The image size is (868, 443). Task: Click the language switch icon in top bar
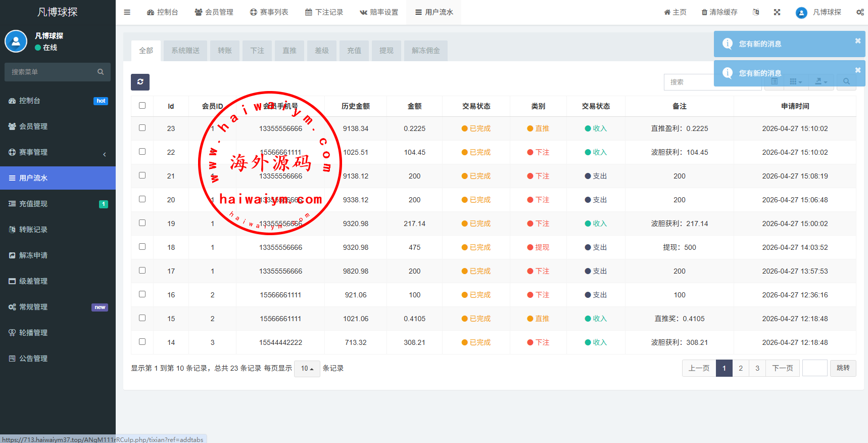(x=756, y=12)
